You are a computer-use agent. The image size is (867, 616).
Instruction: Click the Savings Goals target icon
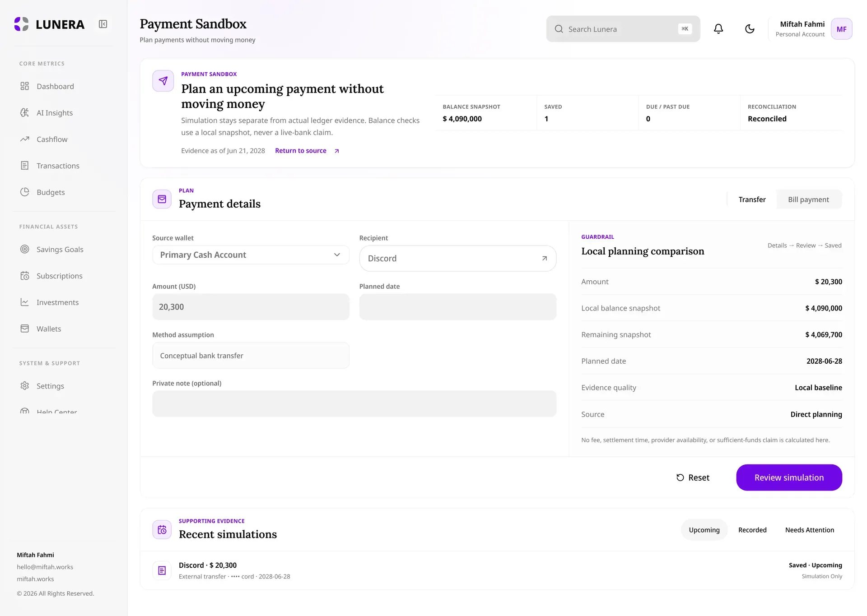[x=25, y=249]
